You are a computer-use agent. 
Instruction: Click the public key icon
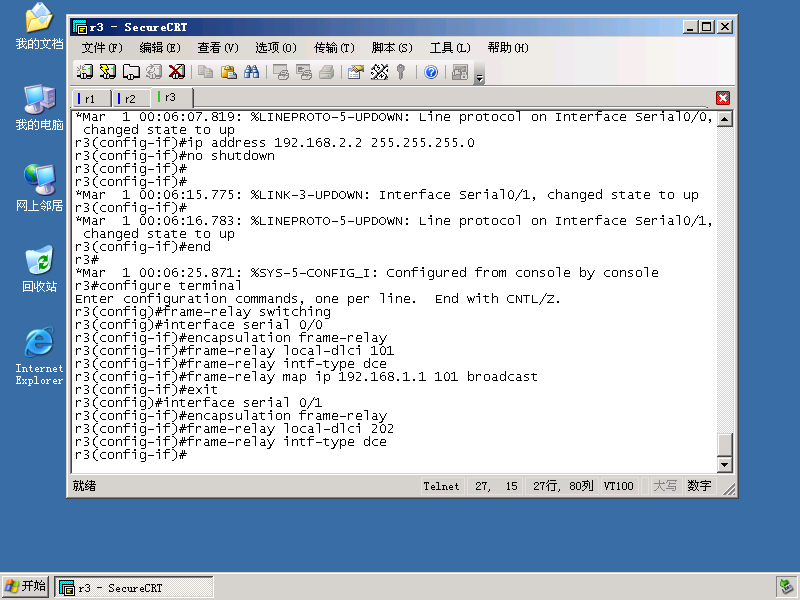[x=402, y=72]
